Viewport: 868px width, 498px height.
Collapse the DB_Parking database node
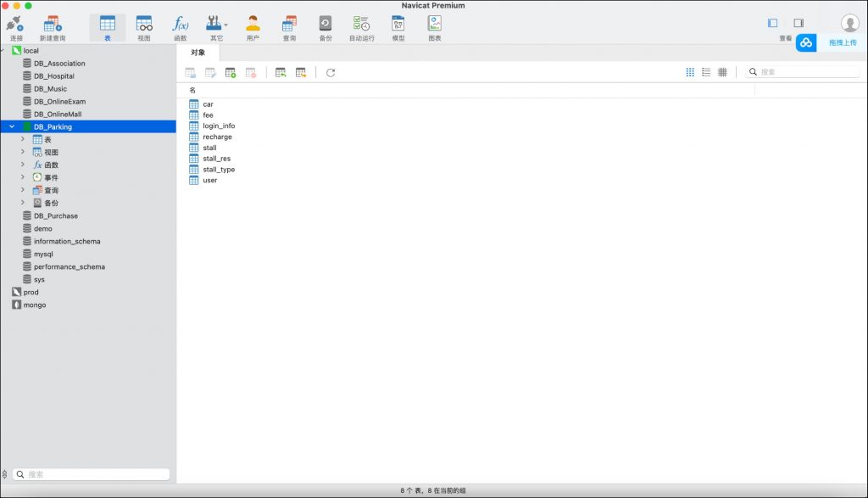coord(12,127)
